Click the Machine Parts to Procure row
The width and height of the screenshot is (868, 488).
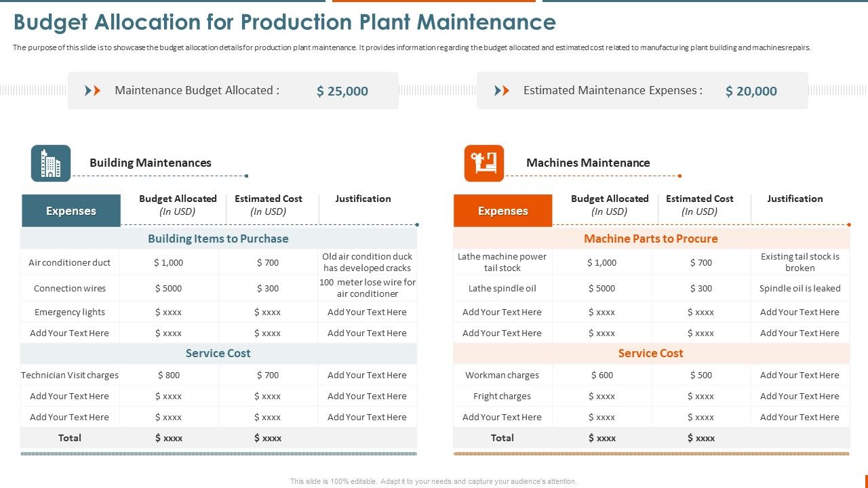click(x=651, y=239)
